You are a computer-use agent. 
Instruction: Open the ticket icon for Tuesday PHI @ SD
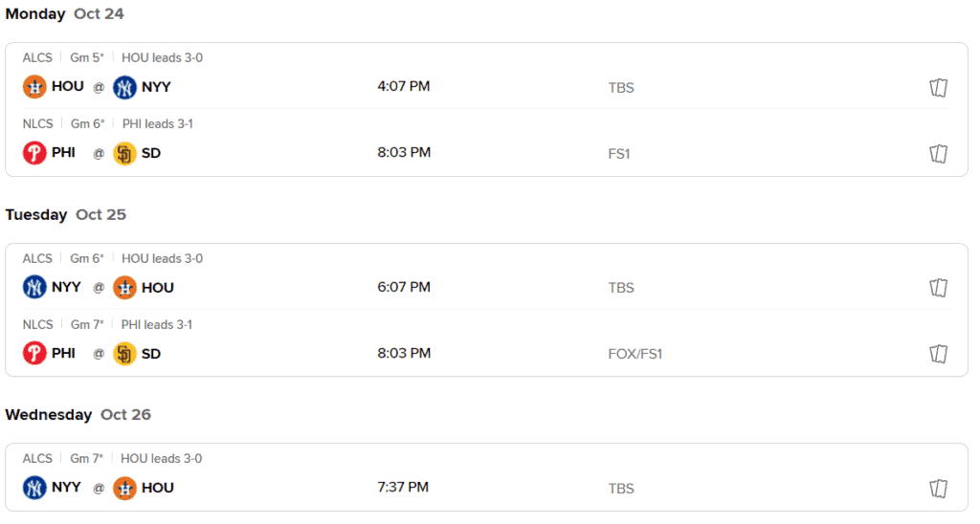pos(938,354)
